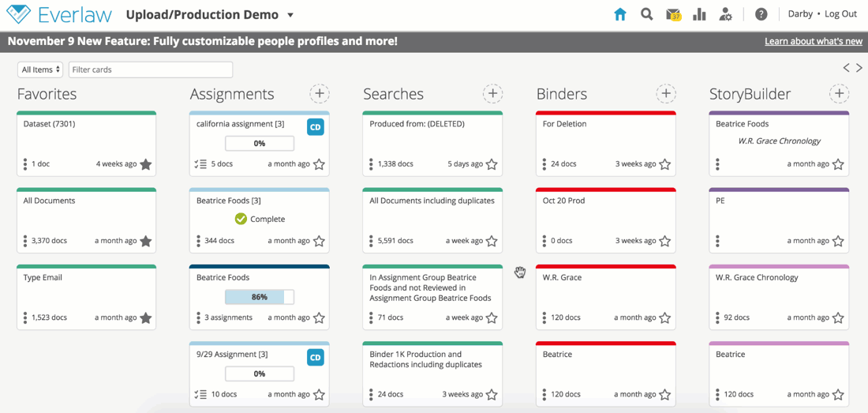Follow the Learn about what's new link
Image resolution: width=868 pixels, height=413 pixels.
[x=814, y=42]
